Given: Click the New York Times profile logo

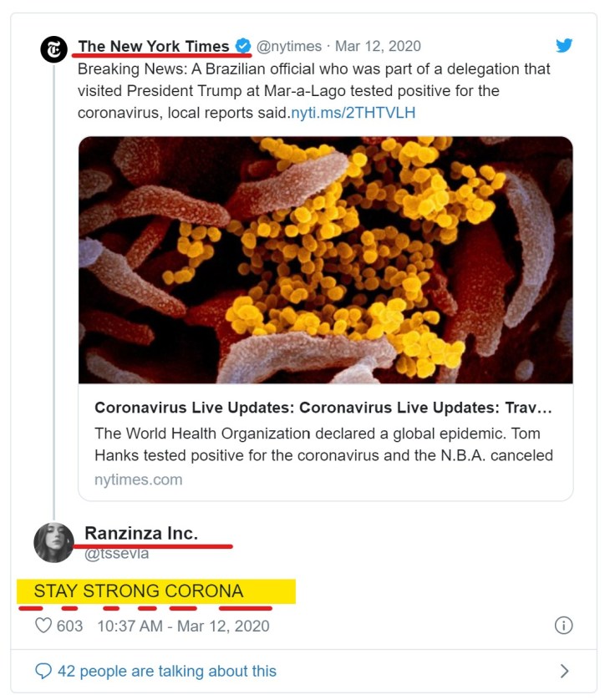Looking at the screenshot, I should tap(54, 49).
